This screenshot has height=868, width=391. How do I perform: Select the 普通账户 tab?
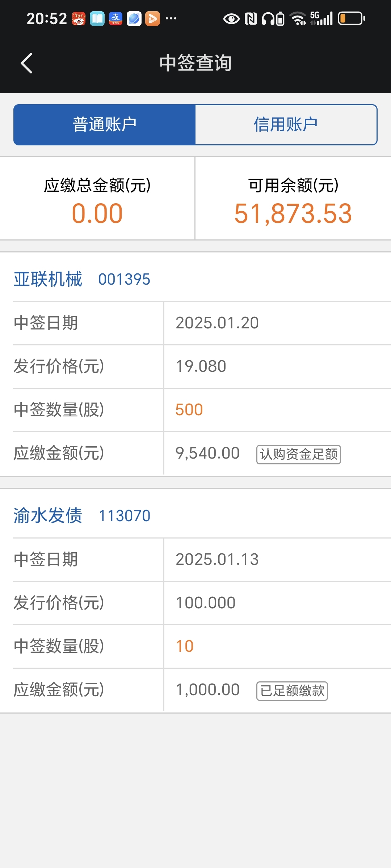coord(105,125)
